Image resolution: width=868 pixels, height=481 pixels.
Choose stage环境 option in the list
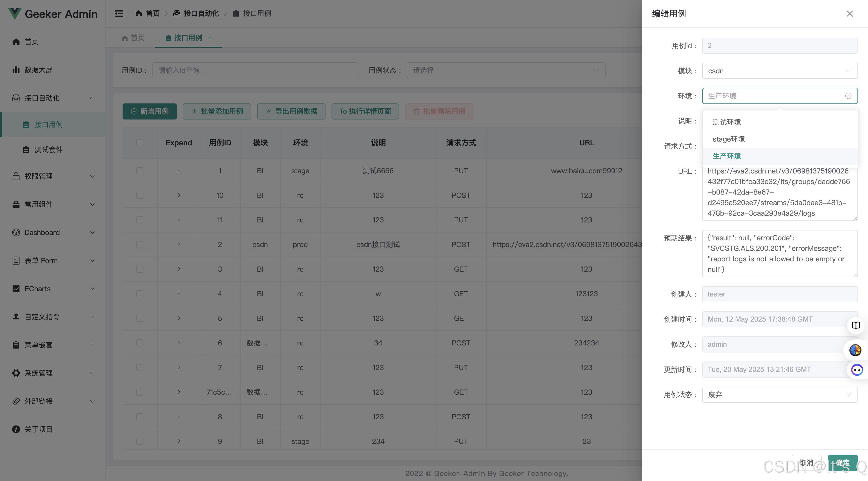(x=729, y=139)
